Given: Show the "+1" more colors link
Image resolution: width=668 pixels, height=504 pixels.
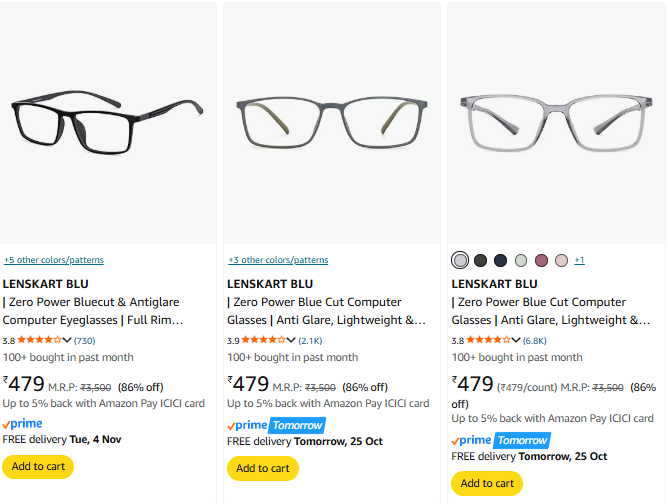Looking at the screenshot, I should coord(580,260).
